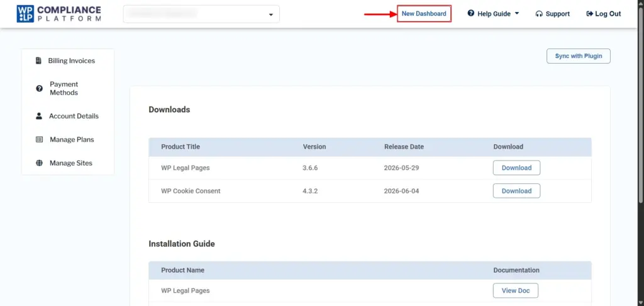Click the Product Title column header

point(180,147)
